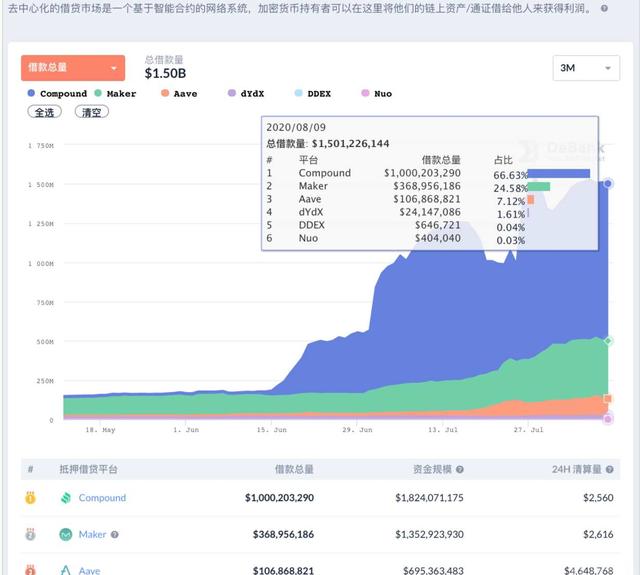
Task: Click Compound's $1,000,203,290 table value
Action: (x=279, y=497)
